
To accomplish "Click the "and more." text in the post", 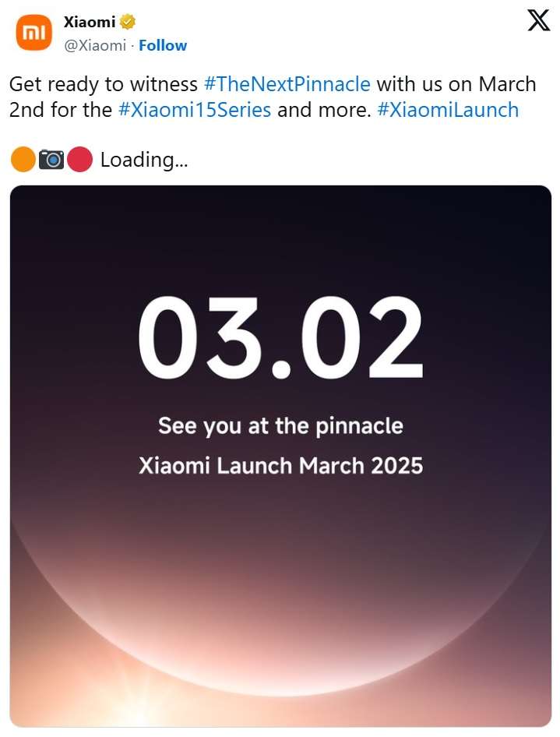I will pyautogui.click(x=324, y=110).
